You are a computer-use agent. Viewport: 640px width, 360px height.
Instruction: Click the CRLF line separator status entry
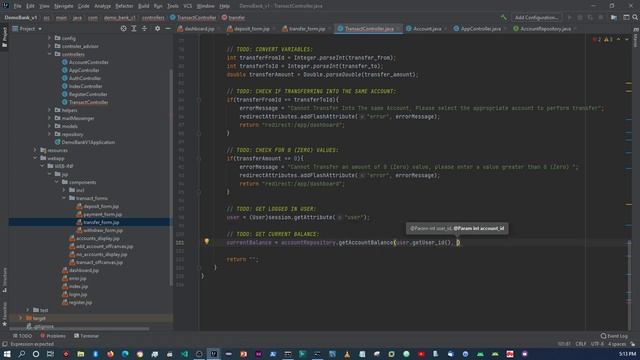pos(580,344)
